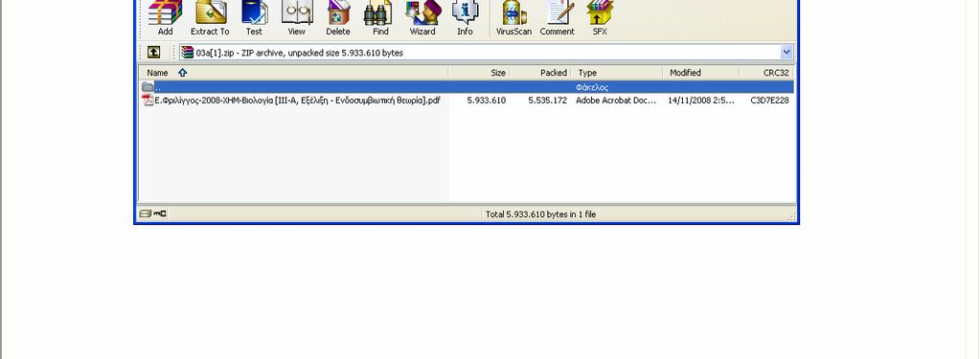
Task: Click the status bar total bytes text
Action: coord(540,214)
